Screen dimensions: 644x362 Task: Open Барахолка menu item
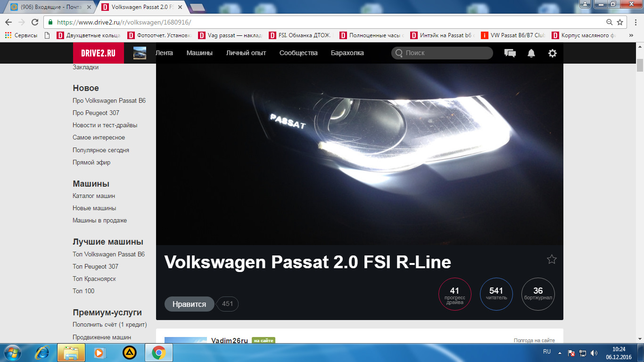coord(347,53)
